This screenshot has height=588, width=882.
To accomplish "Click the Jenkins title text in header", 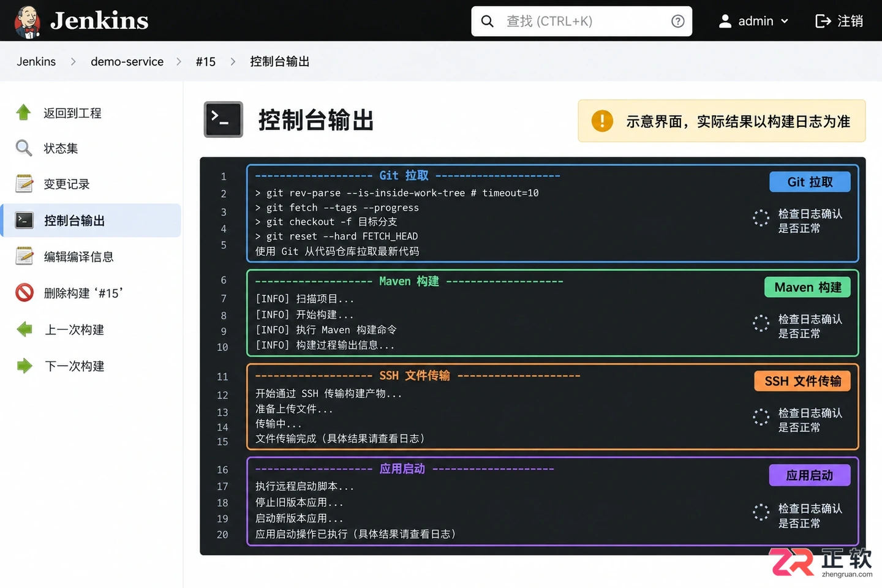I will [99, 21].
